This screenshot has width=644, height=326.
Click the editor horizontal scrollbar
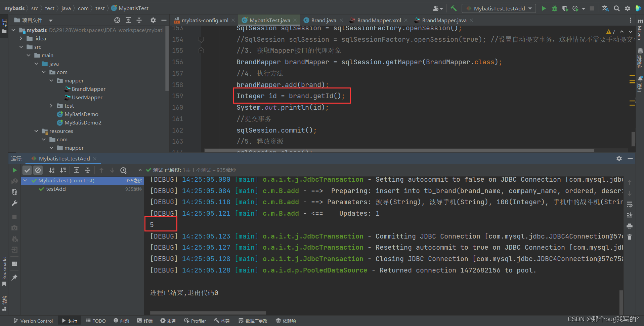(399, 150)
